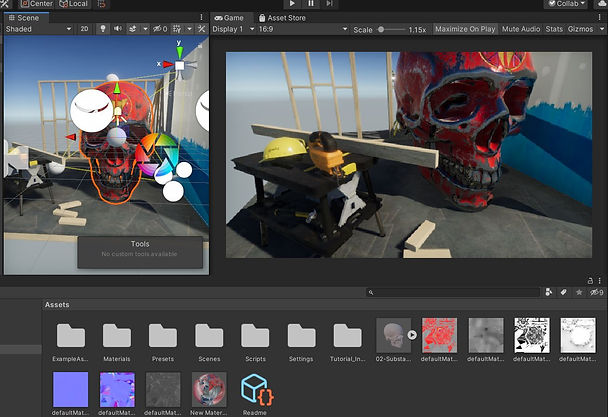608x417 pixels.
Task: Open Search by Type filter
Action: click(x=549, y=292)
